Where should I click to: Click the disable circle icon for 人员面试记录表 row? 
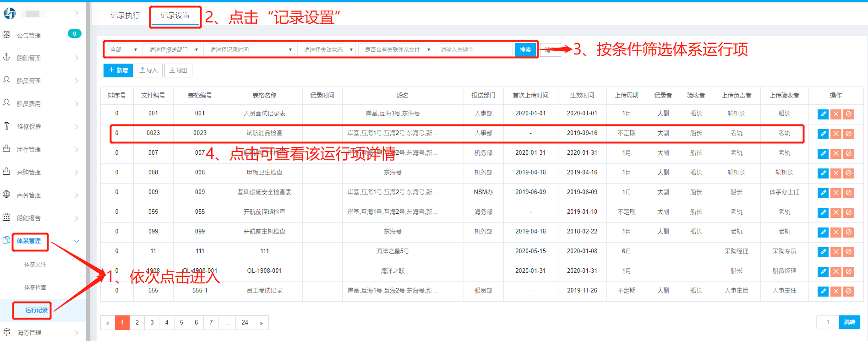[x=848, y=114]
